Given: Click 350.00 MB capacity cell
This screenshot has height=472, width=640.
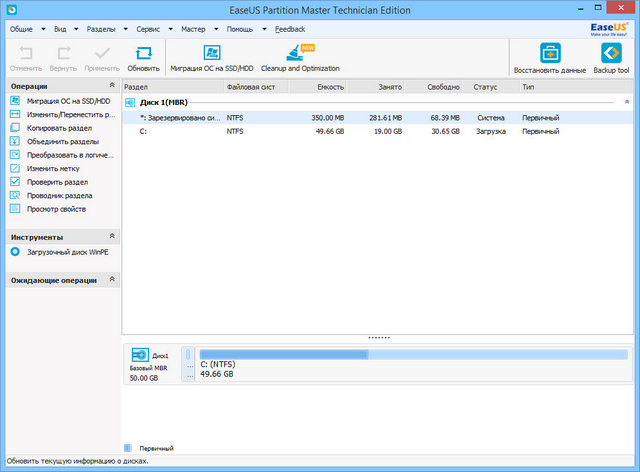Looking at the screenshot, I should click(328, 118).
